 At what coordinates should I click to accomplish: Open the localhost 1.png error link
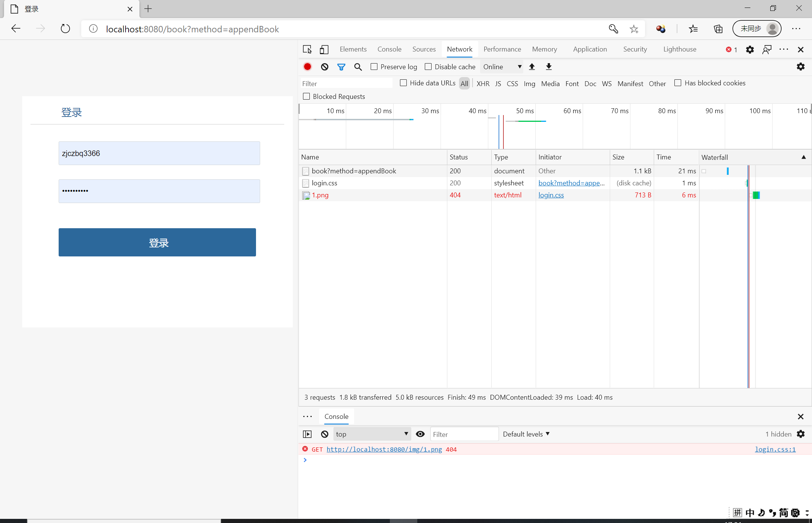tap(384, 449)
